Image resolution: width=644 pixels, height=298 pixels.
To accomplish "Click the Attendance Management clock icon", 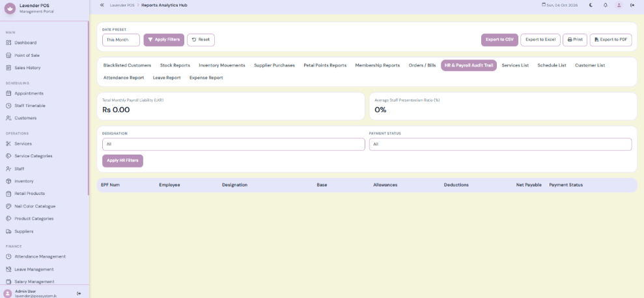I will (x=8, y=256).
